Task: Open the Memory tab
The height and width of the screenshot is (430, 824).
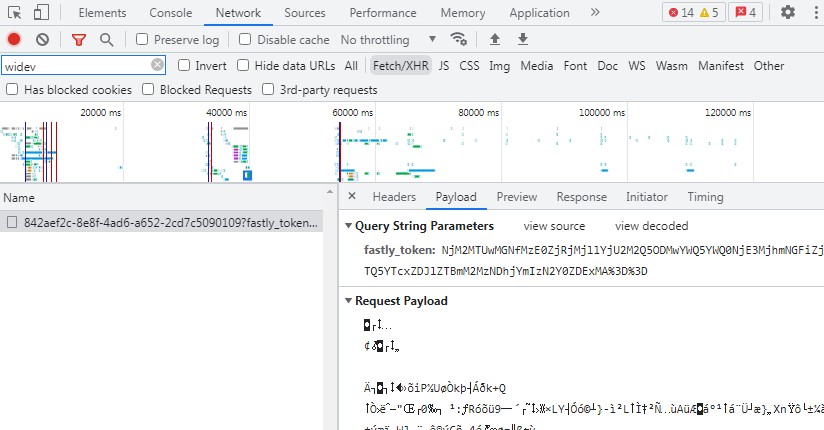Action: click(x=463, y=13)
